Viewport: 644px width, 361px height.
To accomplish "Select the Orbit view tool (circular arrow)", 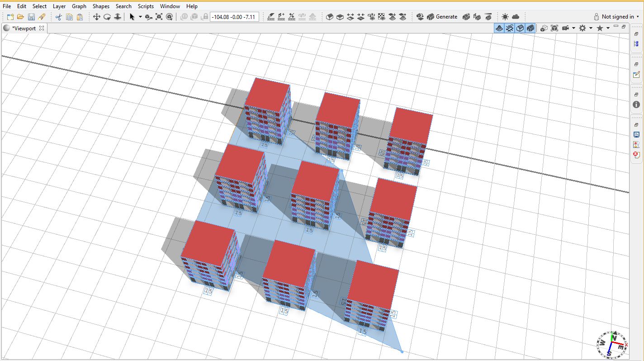I will pos(107,17).
